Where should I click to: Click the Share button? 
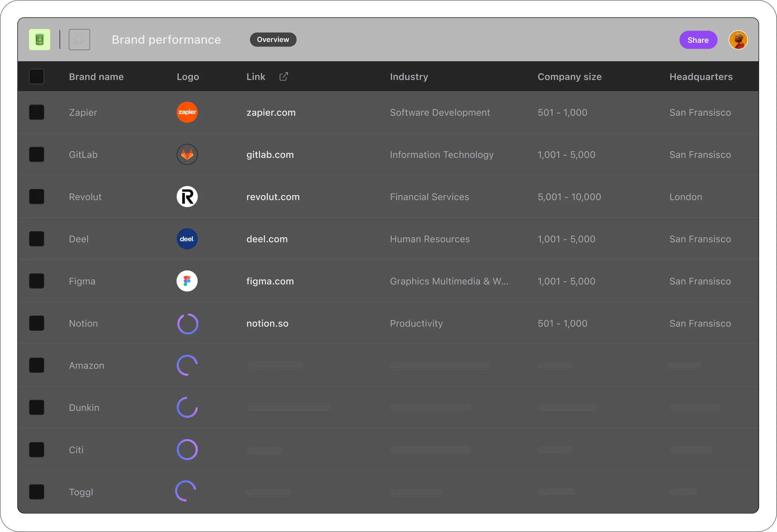coord(698,40)
